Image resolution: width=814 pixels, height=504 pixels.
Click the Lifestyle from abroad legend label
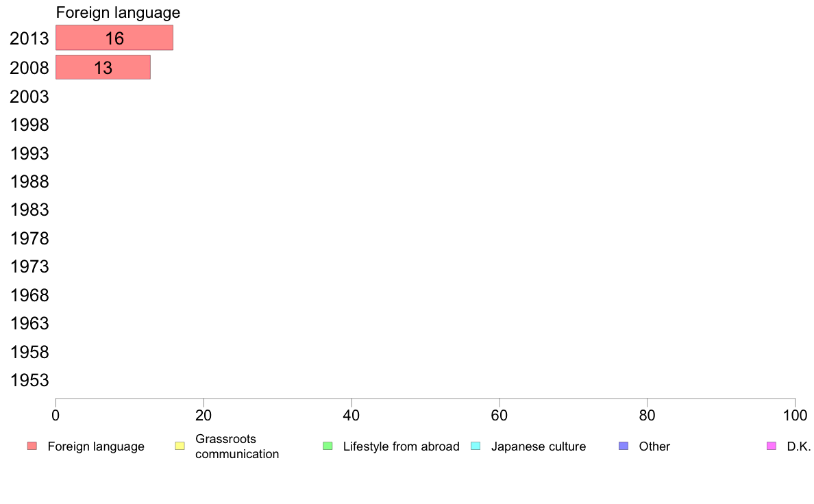(x=402, y=446)
